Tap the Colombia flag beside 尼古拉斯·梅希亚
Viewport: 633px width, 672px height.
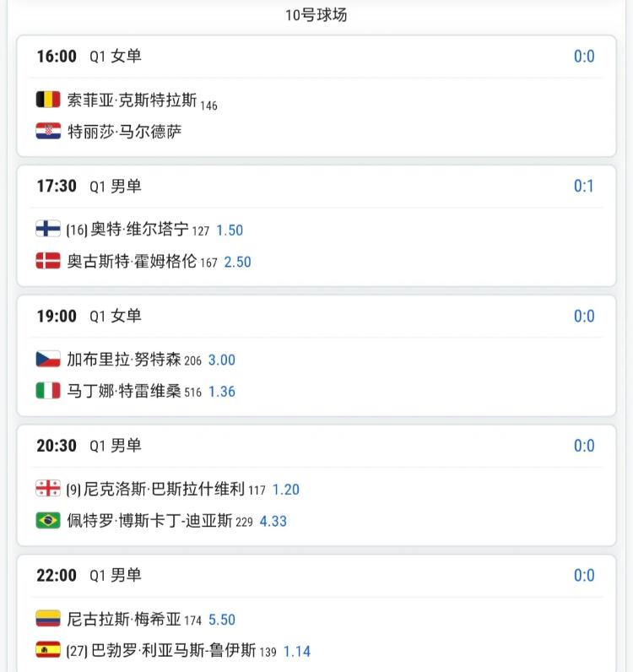(48, 619)
